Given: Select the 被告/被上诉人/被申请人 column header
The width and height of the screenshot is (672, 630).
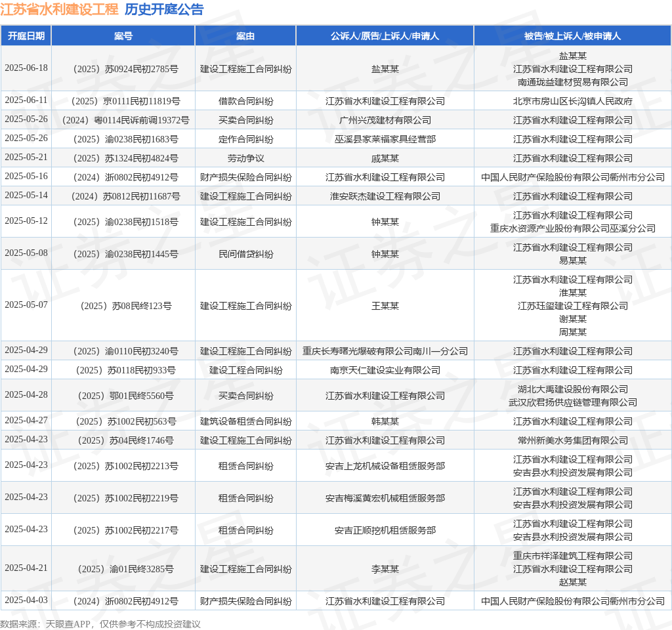Looking at the screenshot, I should tap(572, 36).
